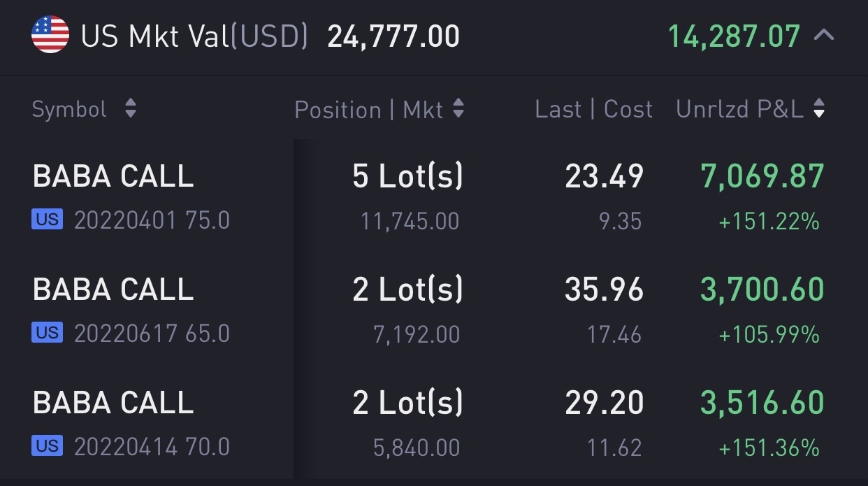The height and width of the screenshot is (486, 868).
Task: Click the US flag icon
Action: pos(50,35)
